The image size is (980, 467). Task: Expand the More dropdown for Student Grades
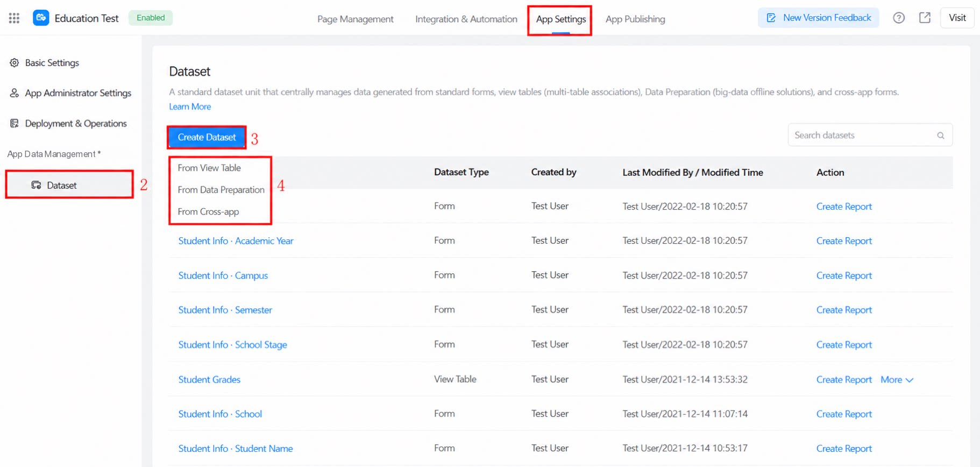point(897,379)
